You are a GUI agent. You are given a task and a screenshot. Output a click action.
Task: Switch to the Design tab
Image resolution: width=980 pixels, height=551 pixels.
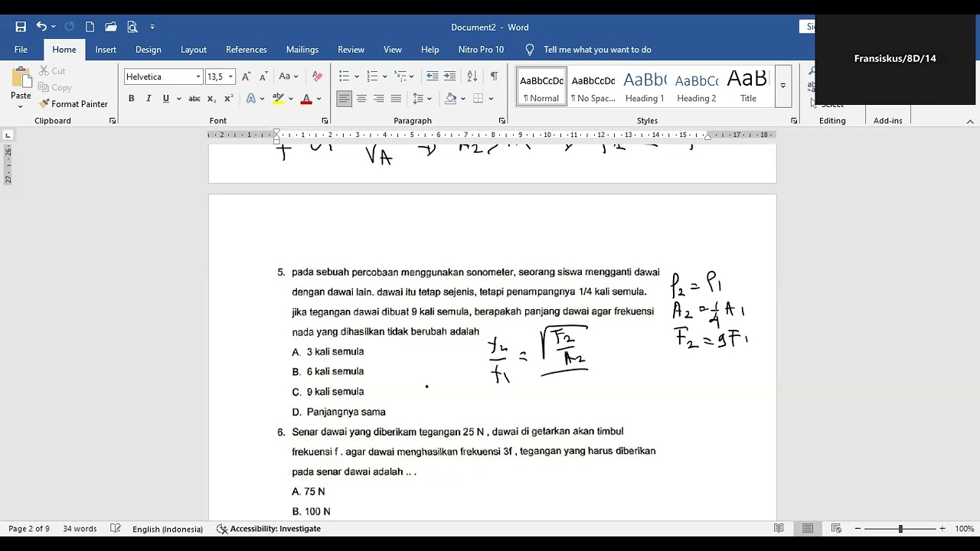(x=149, y=50)
